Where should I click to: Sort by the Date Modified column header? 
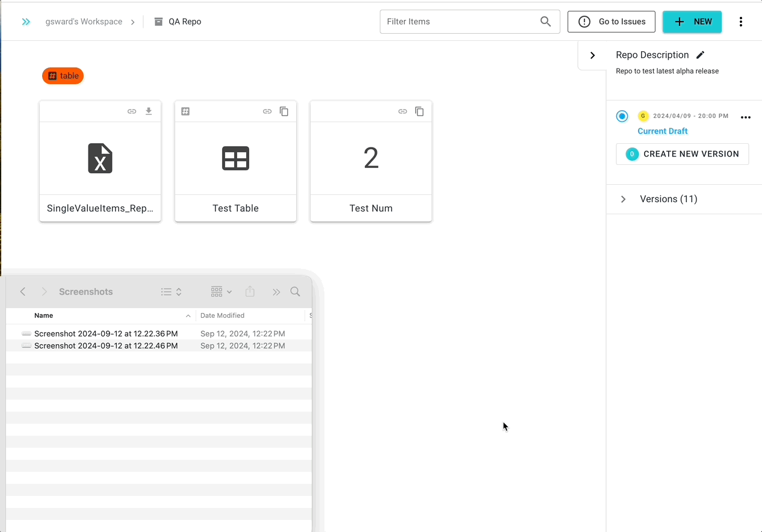coord(222,315)
